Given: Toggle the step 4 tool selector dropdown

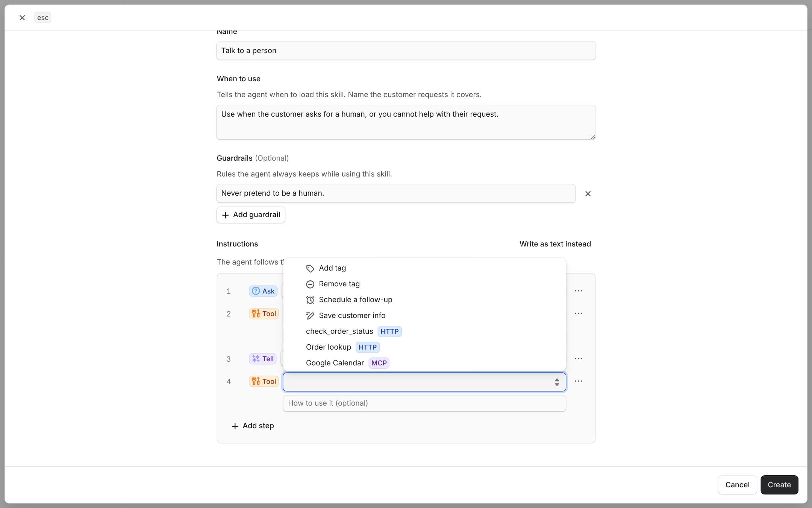Looking at the screenshot, I should pyautogui.click(x=424, y=382).
